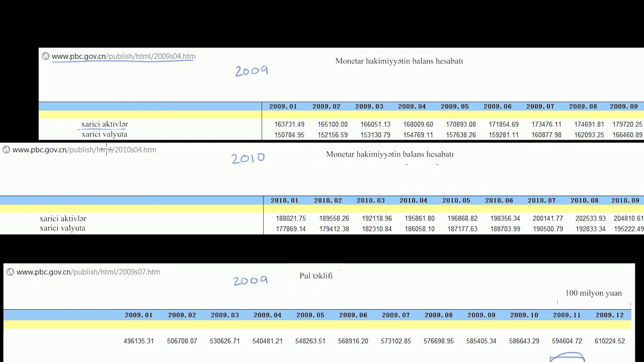Open the www.pbc.gov.cn 2009s04.htm link
The height and width of the screenshot is (362, 644).
pyautogui.click(x=123, y=56)
